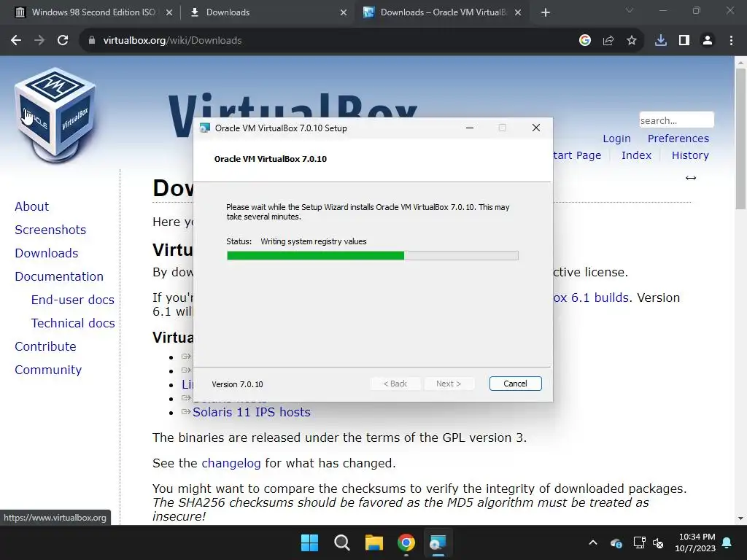Close the VirtualBox Setup dialog
The width and height of the screenshot is (747, 560).
[x=536, y=128]
